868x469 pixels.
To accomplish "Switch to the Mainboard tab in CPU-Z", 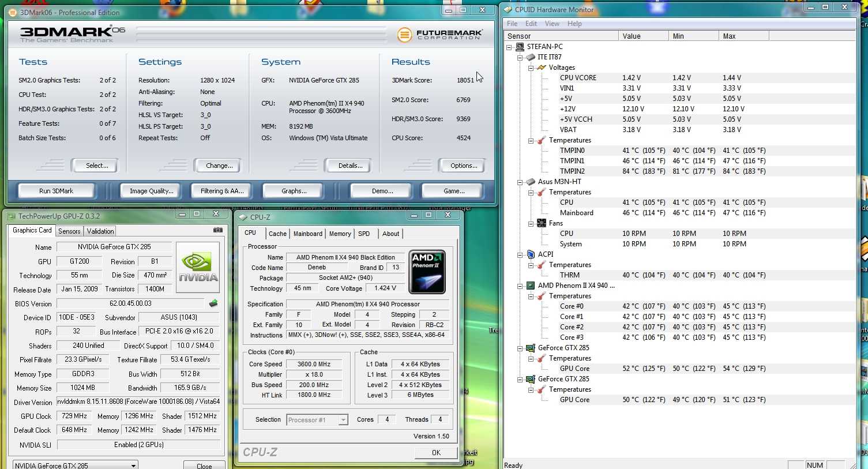I will pyautogui.click(x=308, y=234).
